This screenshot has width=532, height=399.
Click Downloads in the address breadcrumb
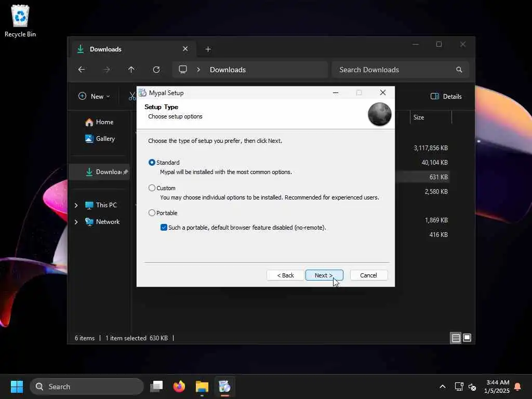tap(228, 70)
